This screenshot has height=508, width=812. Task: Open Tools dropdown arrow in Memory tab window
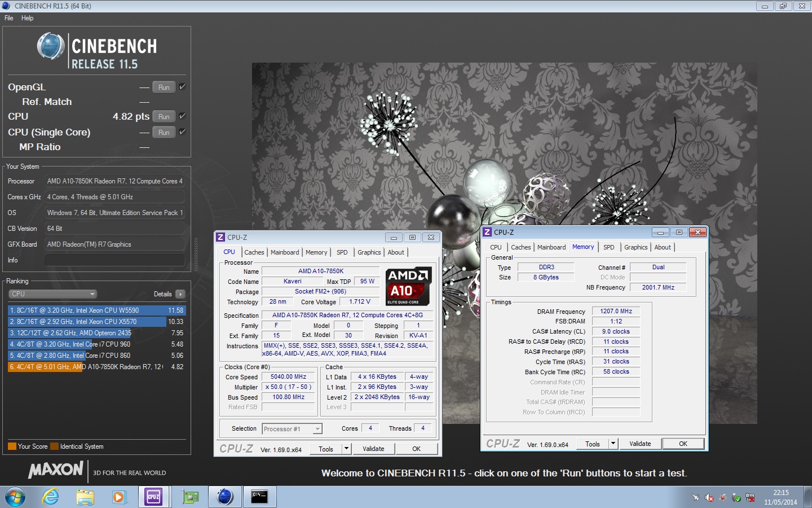614,444
